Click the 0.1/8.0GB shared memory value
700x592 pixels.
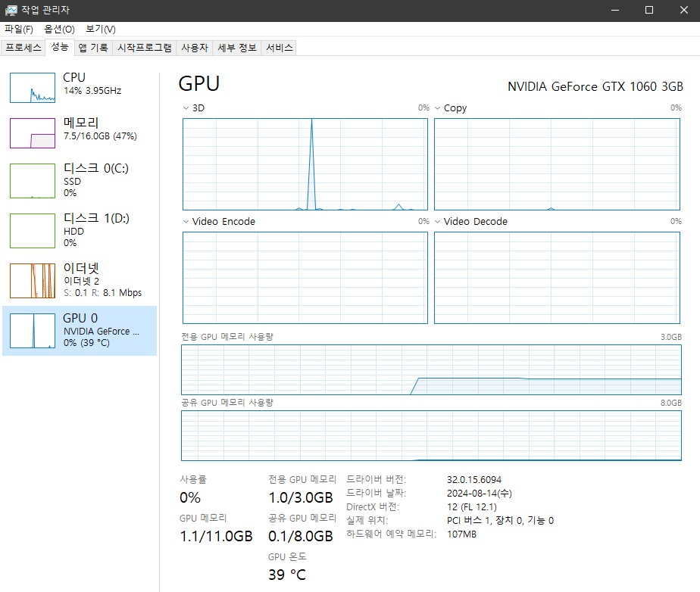pyautogui.click(x=301, y=536)
